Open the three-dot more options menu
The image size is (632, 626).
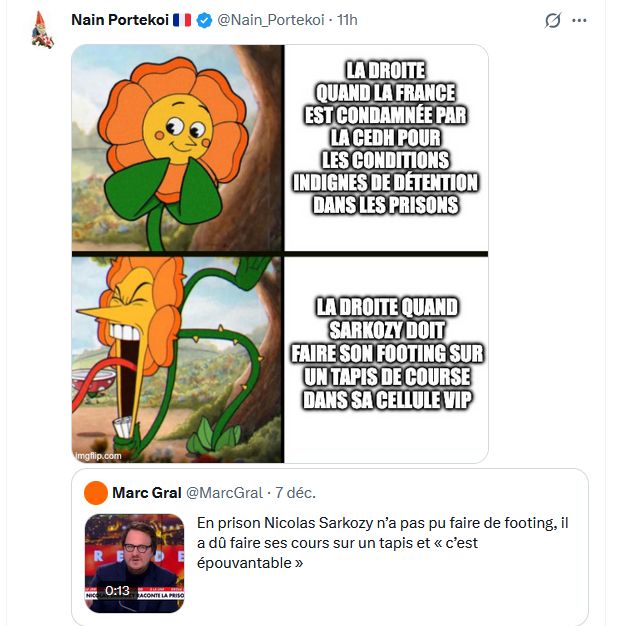click(579, 21)
